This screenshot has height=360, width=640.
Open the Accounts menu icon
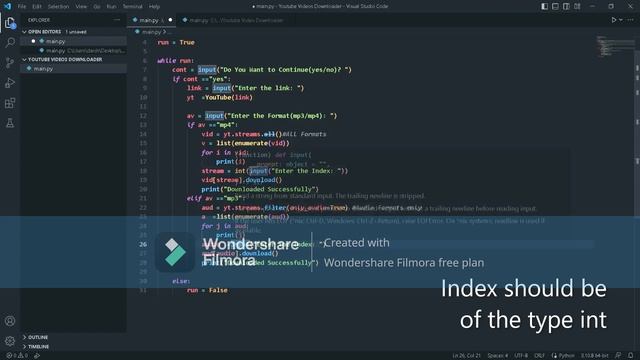click(x=10, y=321)
